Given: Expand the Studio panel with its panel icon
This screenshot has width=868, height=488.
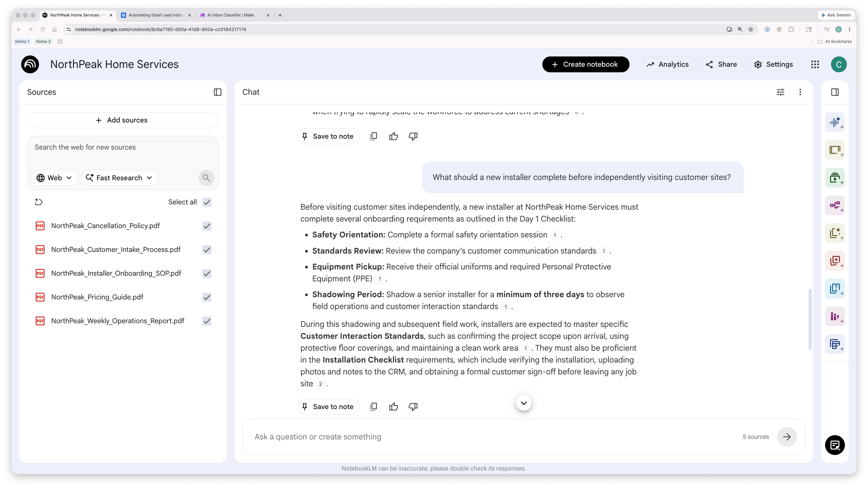Looking at the screenshot, I should coord(835,92).
